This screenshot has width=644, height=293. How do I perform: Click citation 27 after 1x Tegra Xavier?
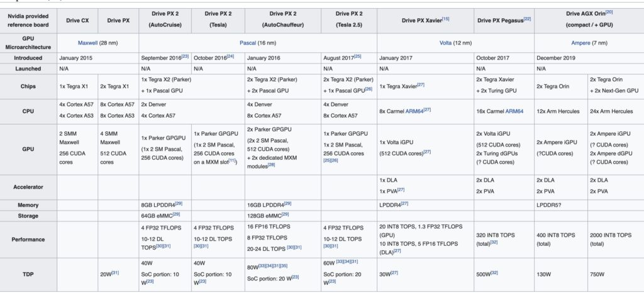click(419, 85)
